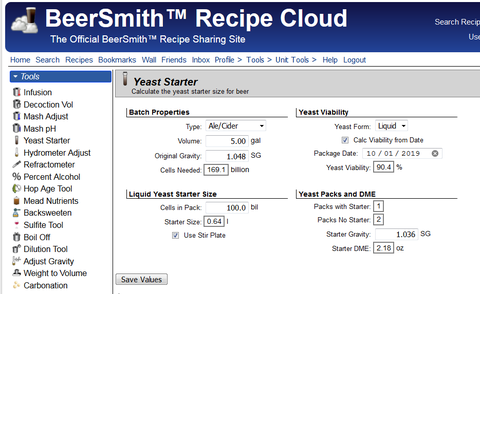Click the Decoction Vol icon in sidebar
Image resolution: width=480 pixels, height=432 pixels.
(16, 104)
